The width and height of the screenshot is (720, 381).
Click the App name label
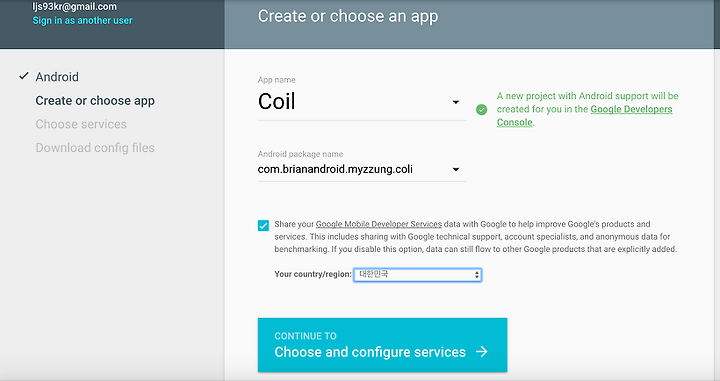tap(276, 80)
